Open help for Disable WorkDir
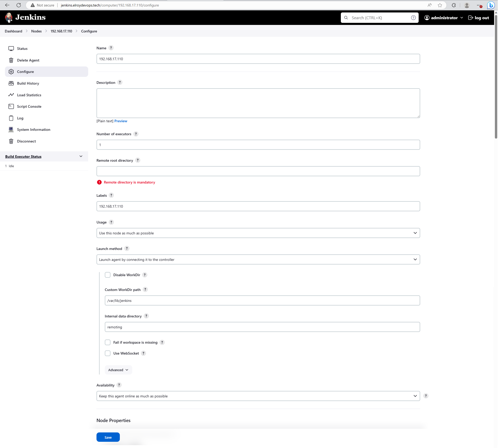This screenshot has height=448, width=498. (x=145, y=275)
